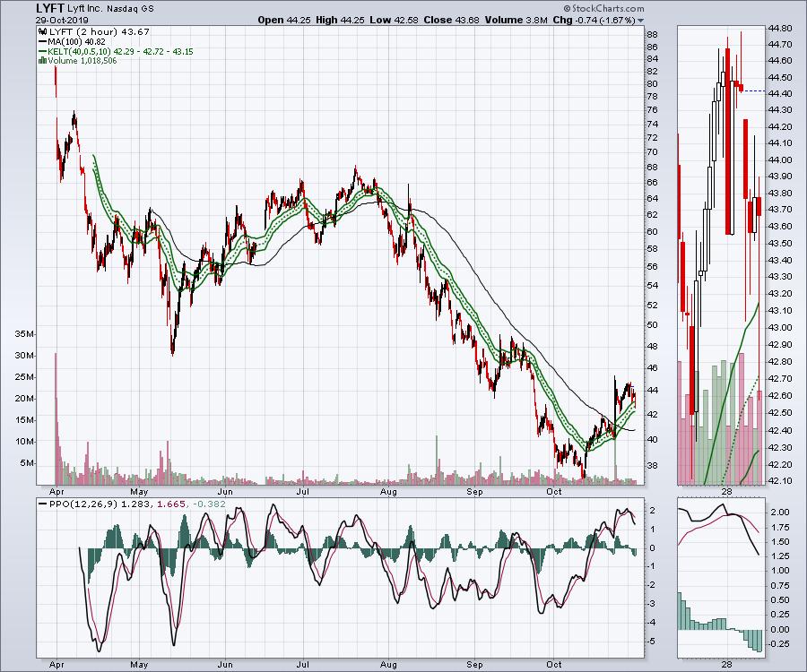Viewport: 807px width, 672px height.
Task: Click the red '1.665' PPO signal value
Action: pyautogui.click(x=169, y=504)
